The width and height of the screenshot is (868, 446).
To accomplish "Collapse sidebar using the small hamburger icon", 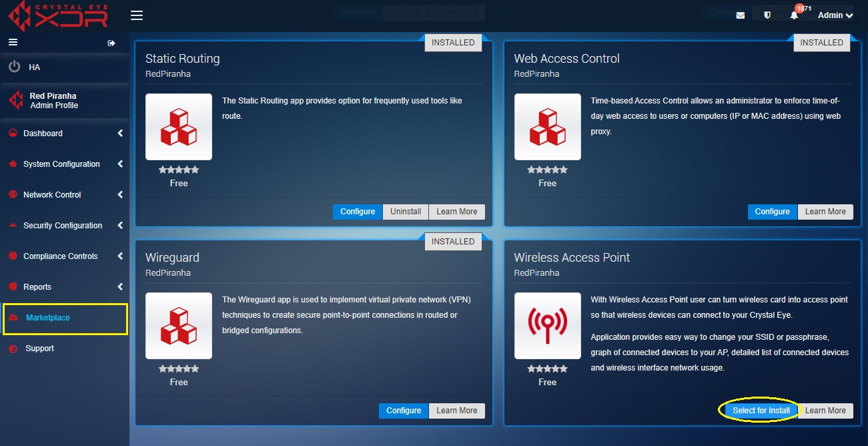I will point(12,43).
